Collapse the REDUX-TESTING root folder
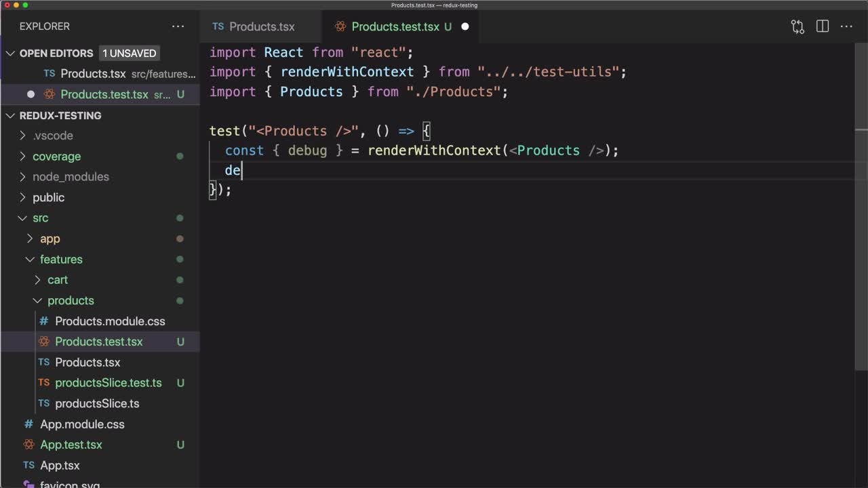Viewport: 868px width, 488px height. coord(10,116)
